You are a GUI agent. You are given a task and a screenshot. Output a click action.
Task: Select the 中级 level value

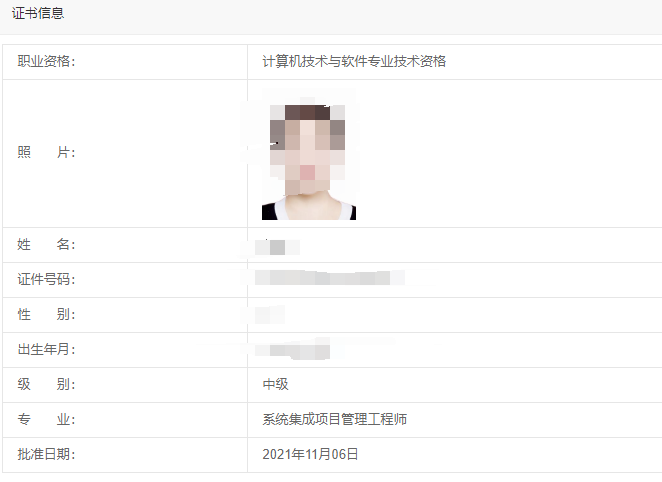click(x=275, y=385)
